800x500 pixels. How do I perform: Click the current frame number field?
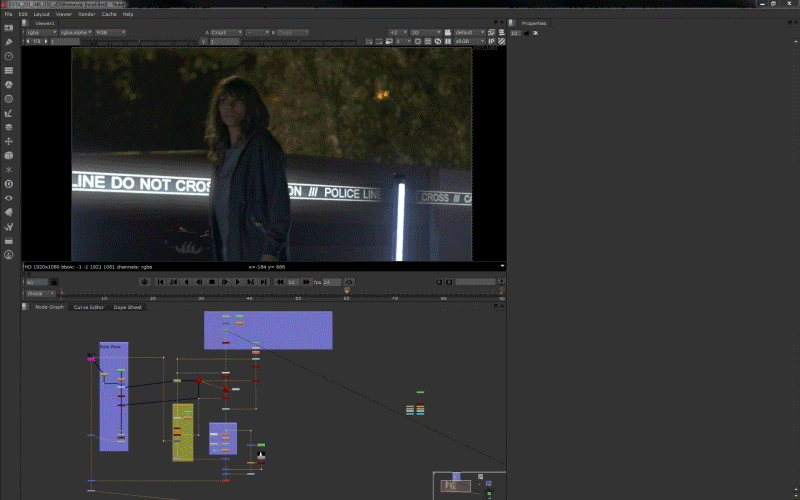(x=37, y=282)
